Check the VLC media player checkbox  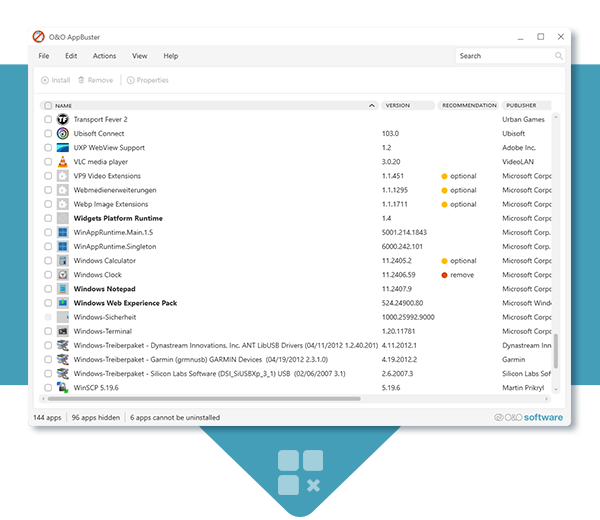coord(47,161)
